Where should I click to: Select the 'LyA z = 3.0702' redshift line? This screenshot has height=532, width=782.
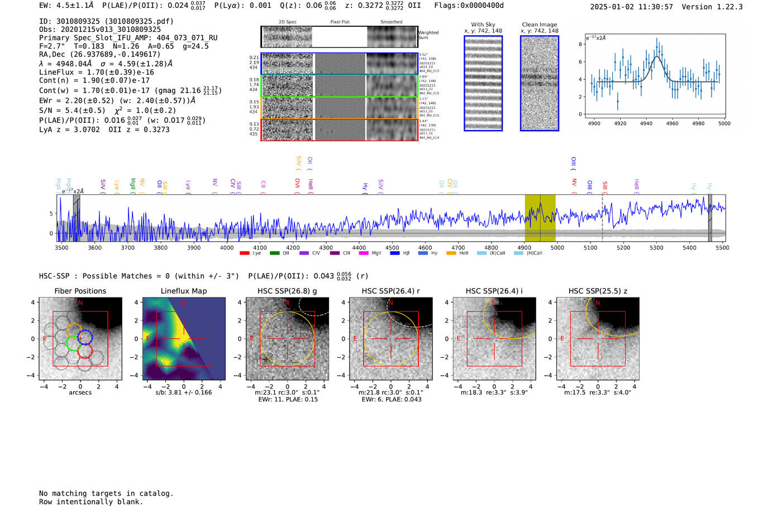[69, 130]
